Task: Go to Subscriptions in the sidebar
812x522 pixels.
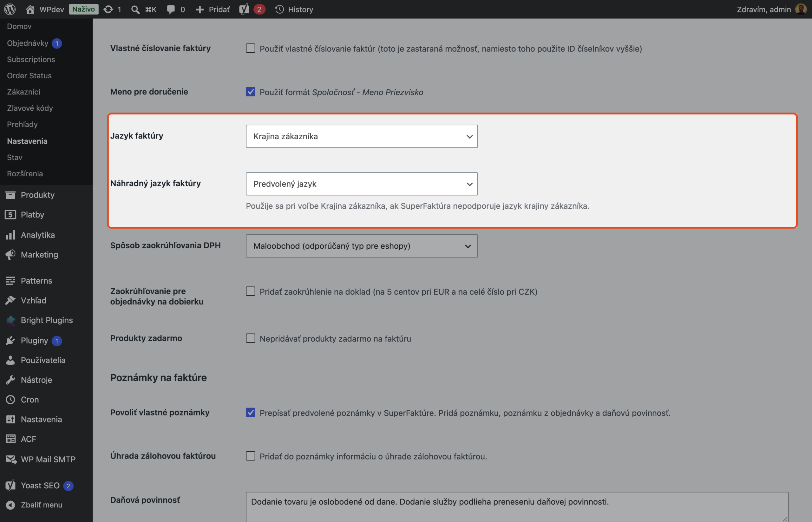Action: click(x=31, y=59)
